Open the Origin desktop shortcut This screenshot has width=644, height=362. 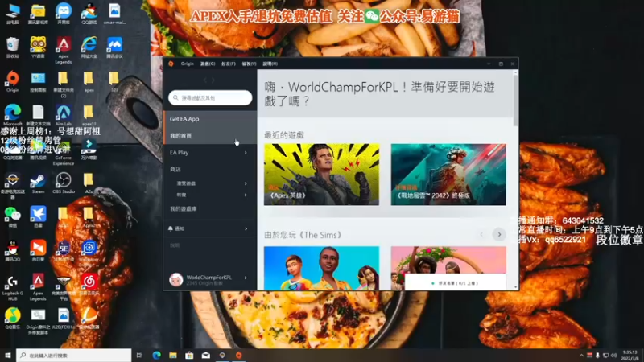pos(13,82)
